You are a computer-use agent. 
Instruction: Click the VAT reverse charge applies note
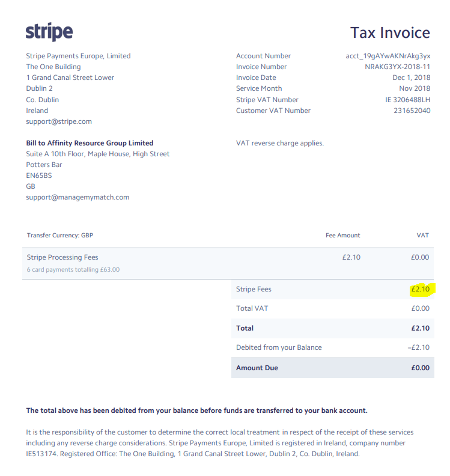click(280, 143)
